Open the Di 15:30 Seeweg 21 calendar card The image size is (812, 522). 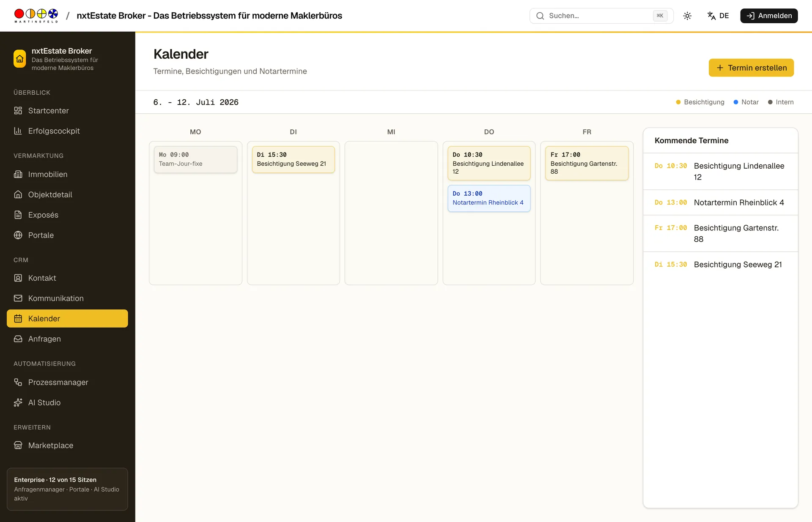tap(293, 159)
